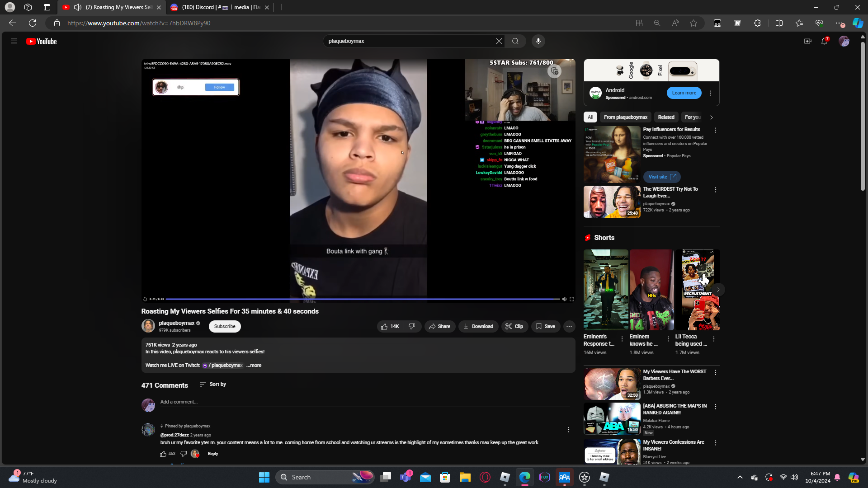Image resolution: width=868 pixels, height=488 pixels.
Task: Click the embedded clip replay icon
Action: [145, 299]
